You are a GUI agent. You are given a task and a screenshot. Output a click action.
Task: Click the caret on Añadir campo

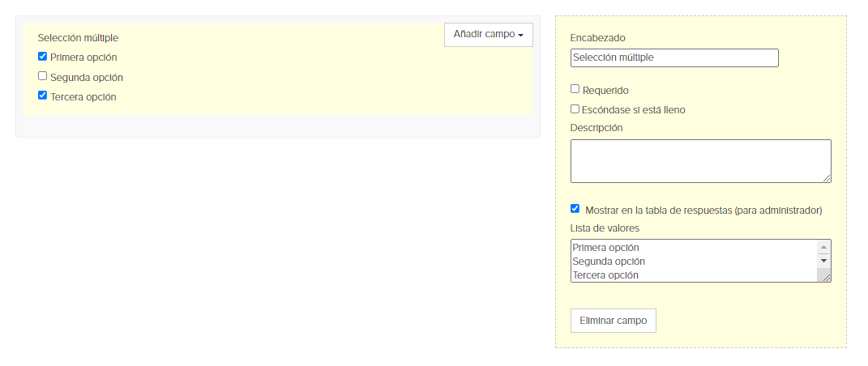(521, 36)
